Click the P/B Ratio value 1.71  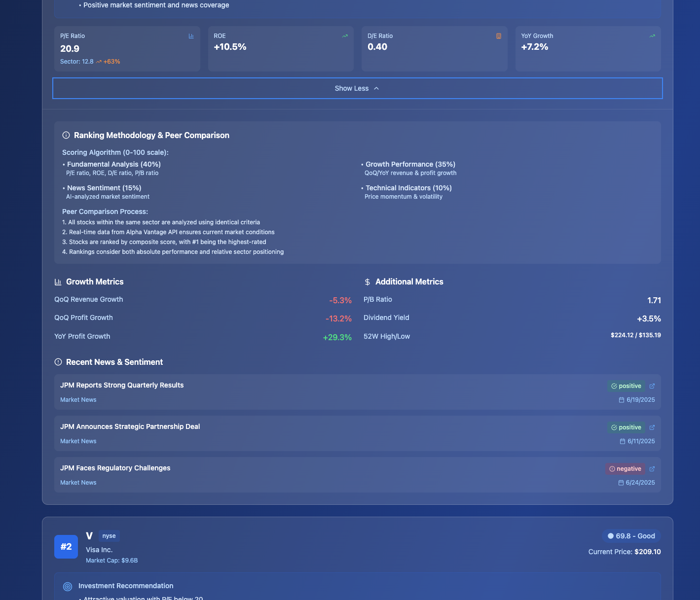point(654,300)
